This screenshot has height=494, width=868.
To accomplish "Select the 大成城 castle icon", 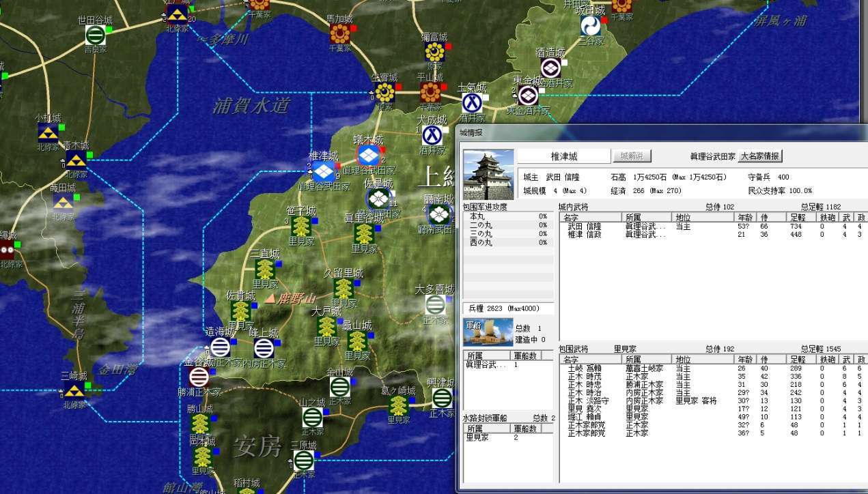I will click(x=431, y=134).
